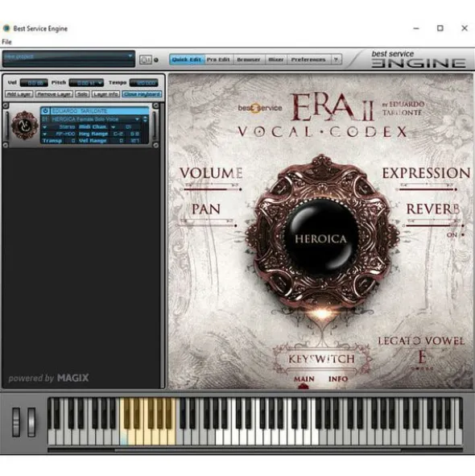Click the keyboard horizontal scrollbar

[x=258, y=450]
